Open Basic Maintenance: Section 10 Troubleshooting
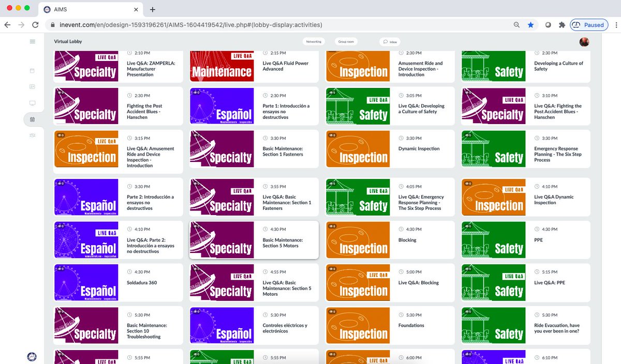 119,326
